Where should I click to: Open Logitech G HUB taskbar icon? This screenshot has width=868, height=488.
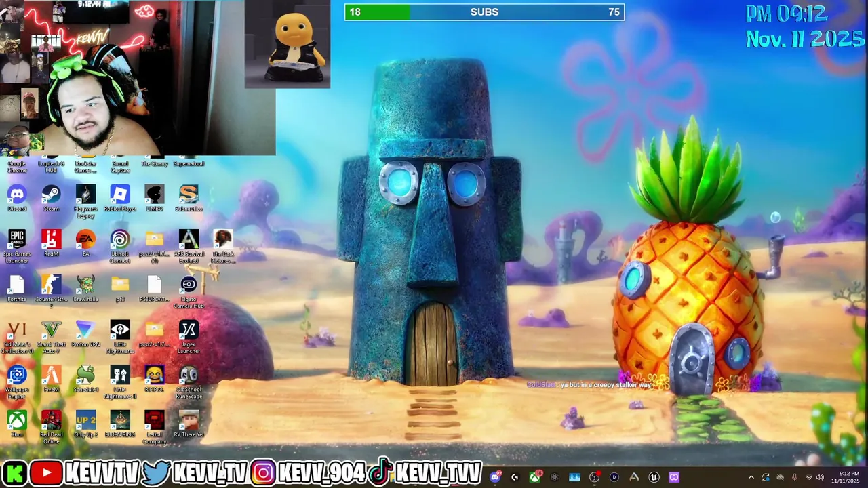515,477
